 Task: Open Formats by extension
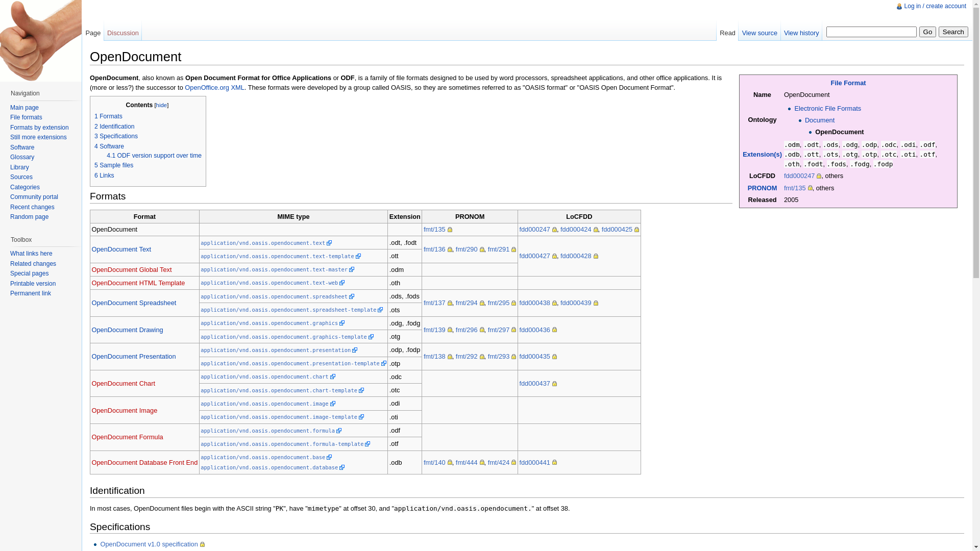point(39,128)
